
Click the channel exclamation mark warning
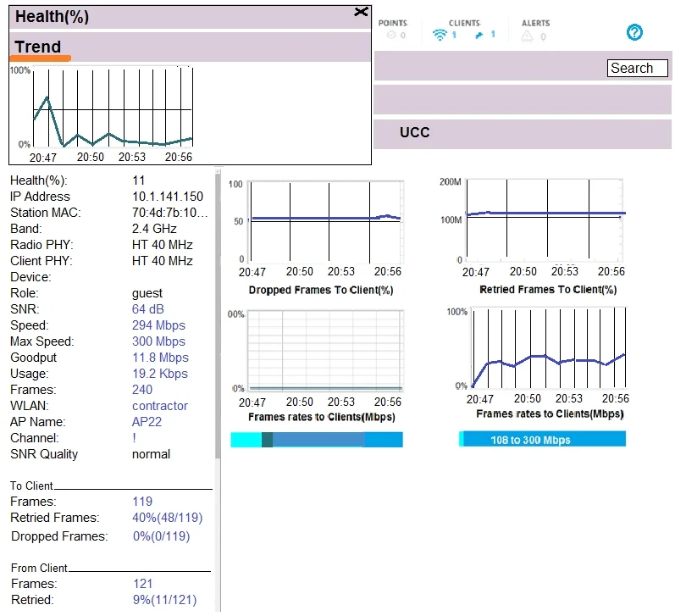point(135,438)
